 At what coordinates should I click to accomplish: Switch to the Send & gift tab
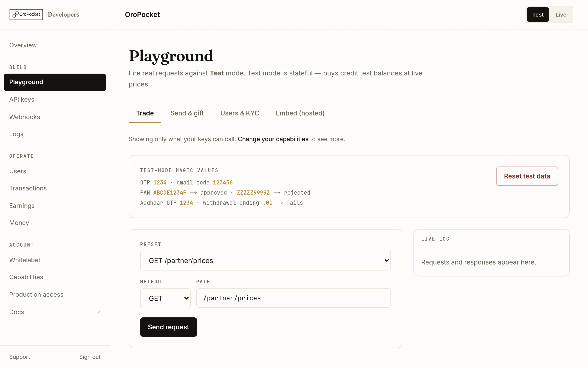coord(187,113)
